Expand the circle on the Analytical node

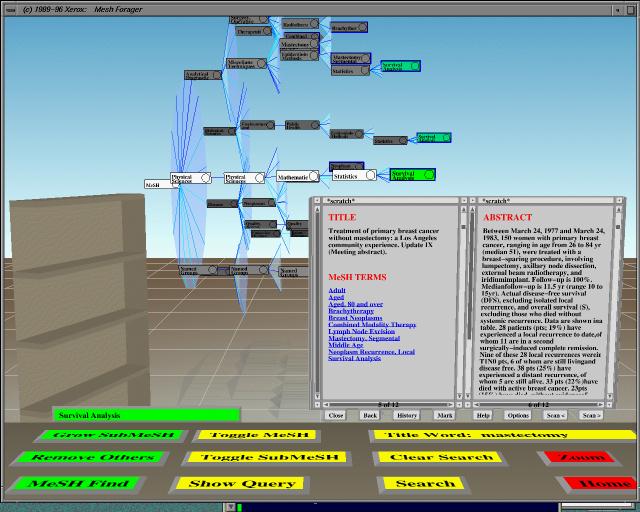click(x=217, y=75)
